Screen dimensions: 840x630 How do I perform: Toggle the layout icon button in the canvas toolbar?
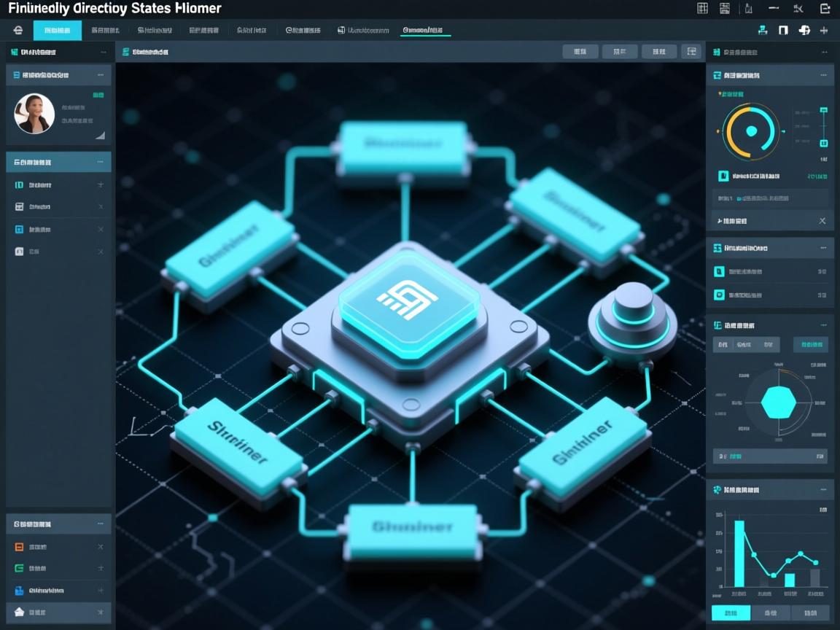tap(691, 52)
